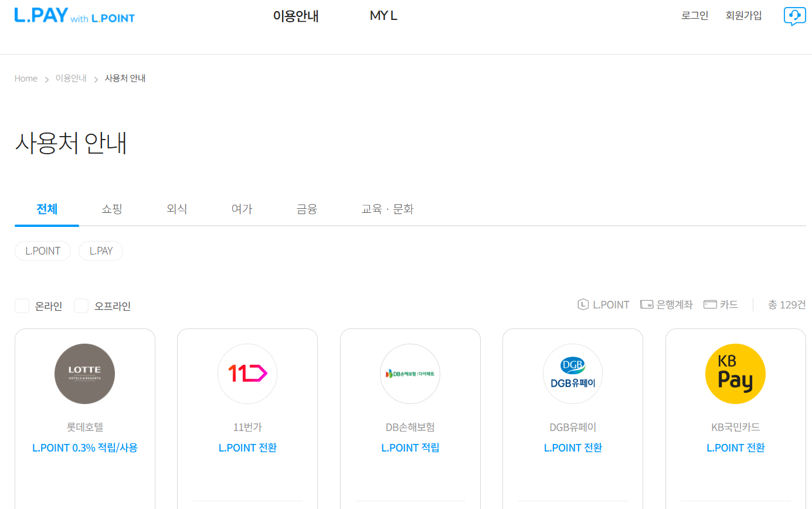The width and height of the screenshot is (812, 509).
Task: Click the 롯데호텔 card name
Action: [85, 427]
